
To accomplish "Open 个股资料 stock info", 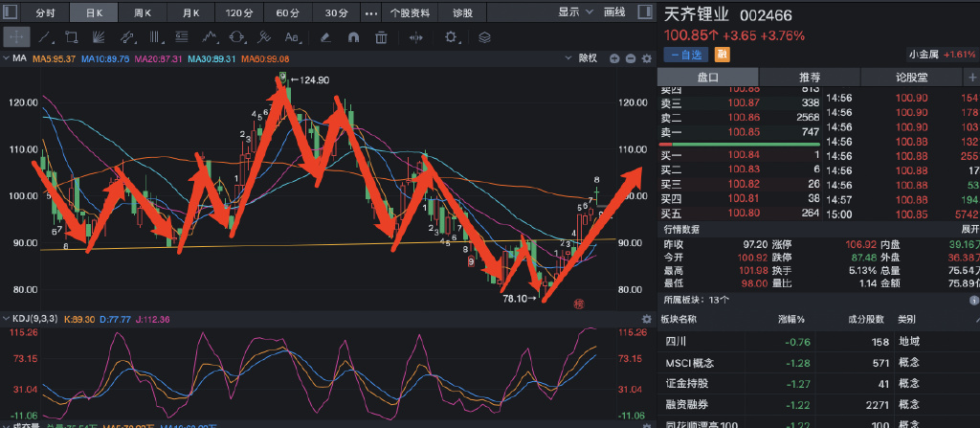I will point(409,12).
